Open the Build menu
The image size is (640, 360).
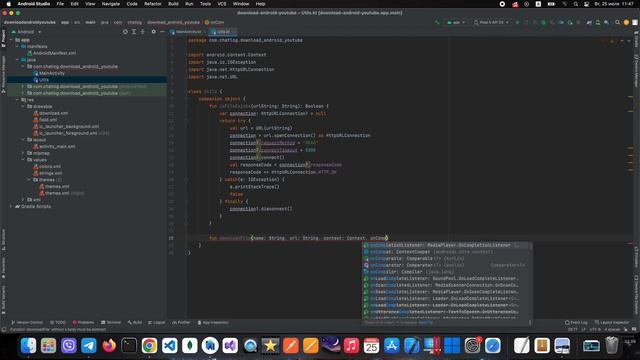pos(173,4)
